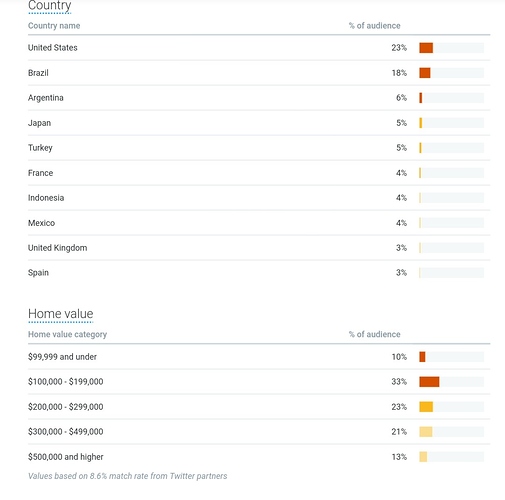The image size is (505, 500).
Task: Click the Home value section heading
Action: pos(60,314)
